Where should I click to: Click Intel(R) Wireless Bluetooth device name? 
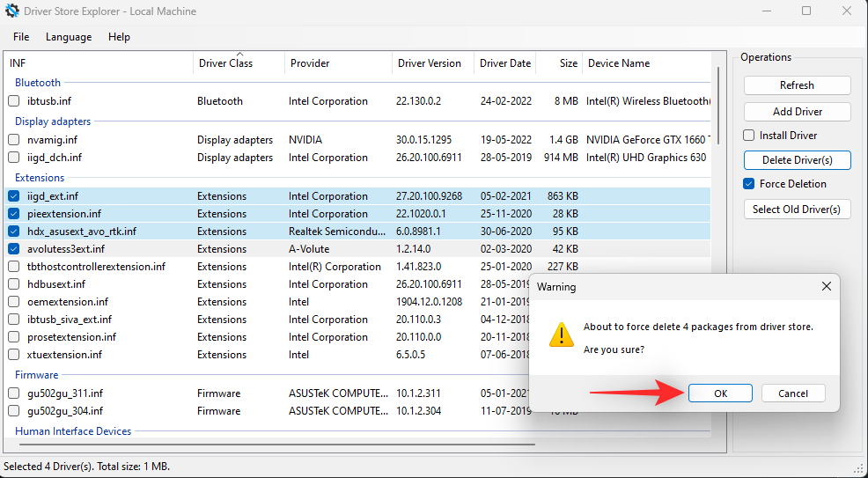click(x=648, y=101)
